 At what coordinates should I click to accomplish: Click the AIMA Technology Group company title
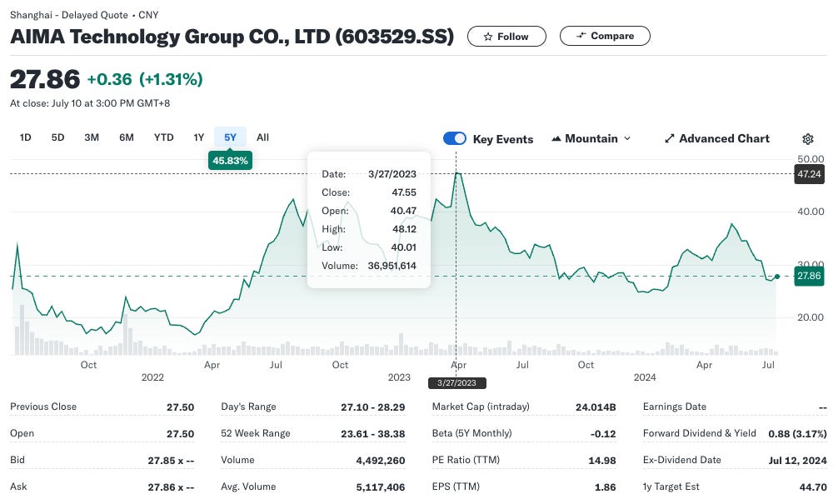232,37
